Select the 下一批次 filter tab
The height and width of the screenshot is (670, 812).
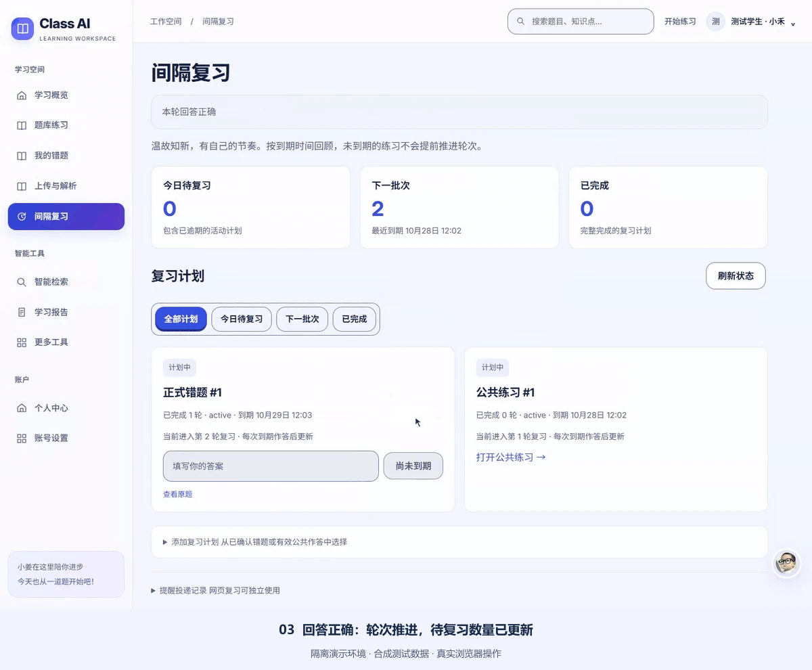[302, 319]
